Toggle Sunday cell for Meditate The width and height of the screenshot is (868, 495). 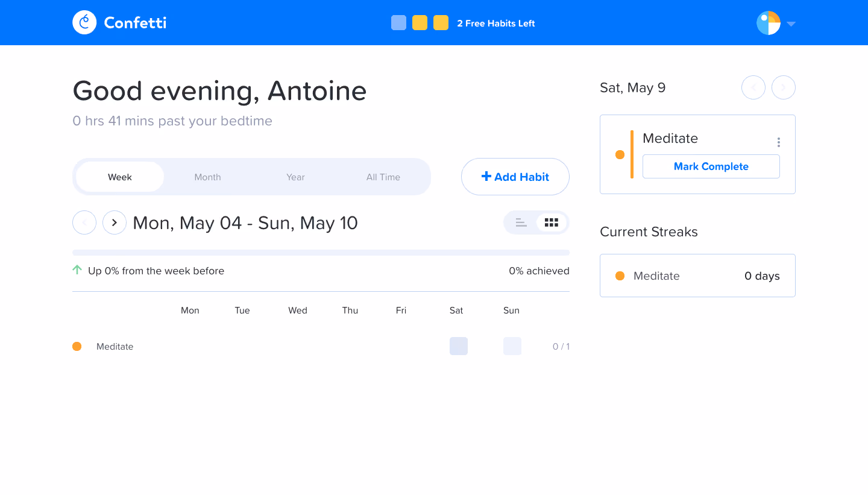tap(512, 346)
